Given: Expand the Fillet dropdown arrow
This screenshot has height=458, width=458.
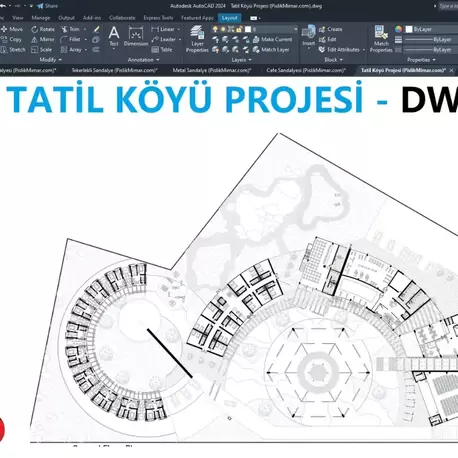Looking at the screenshot, I should coord(86,39).
